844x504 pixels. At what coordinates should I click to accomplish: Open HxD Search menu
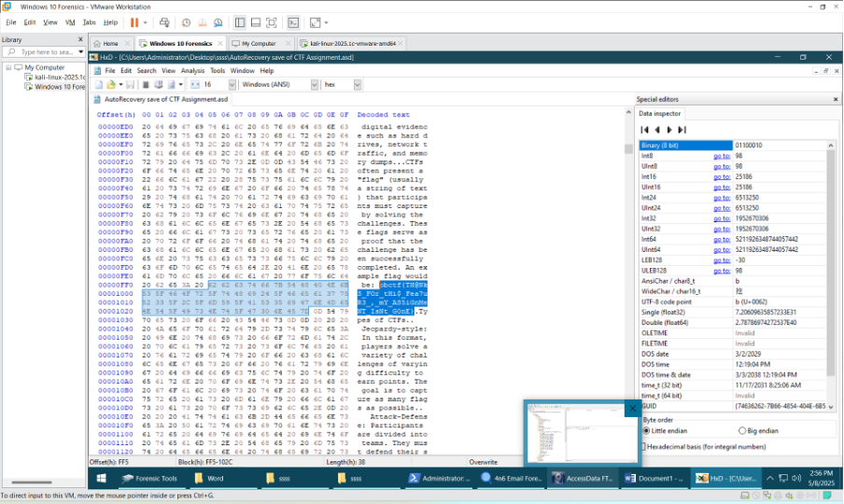click(x=147, y=70)
